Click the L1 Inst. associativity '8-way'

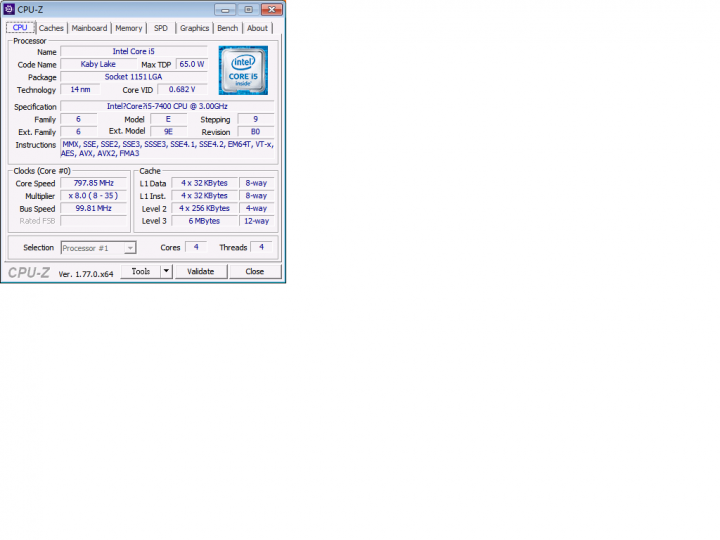256,196
